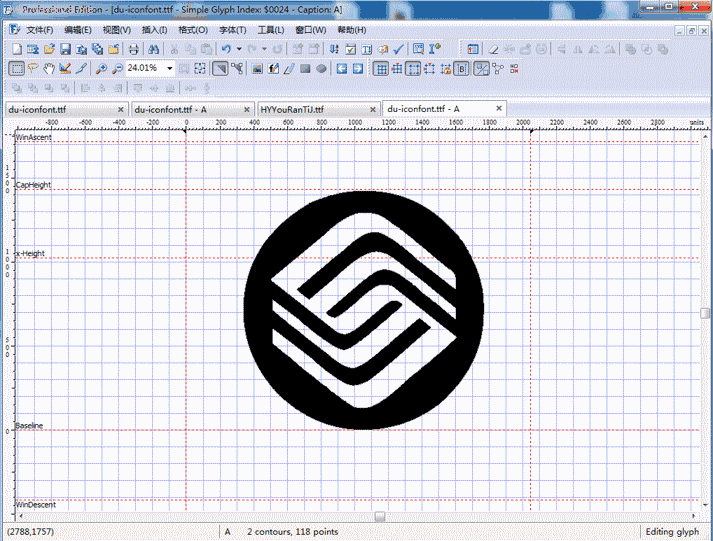Open the 视图(V) menu
This screenshot has width=713, height=541.
(x=116, y=30)
